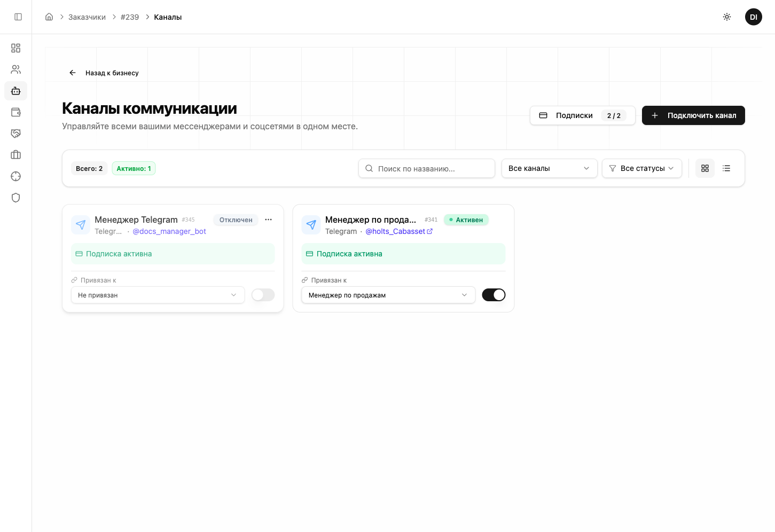This screenshot has height=532, width=775.
Task: Click the Поиск по названию search field
Action: [426, 168]
